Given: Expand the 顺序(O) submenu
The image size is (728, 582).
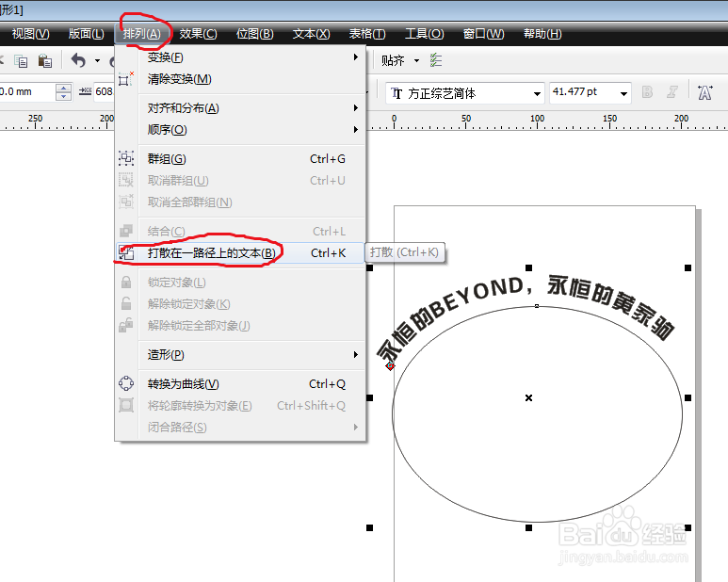Looking at the screenshot, I should [x=240, y=129].
